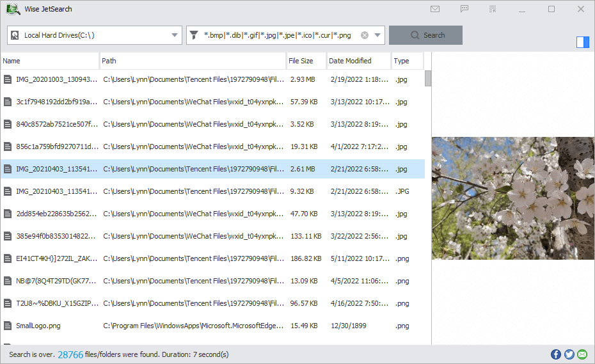Click the 12/30/1899 date cell

tap(348, 326)
